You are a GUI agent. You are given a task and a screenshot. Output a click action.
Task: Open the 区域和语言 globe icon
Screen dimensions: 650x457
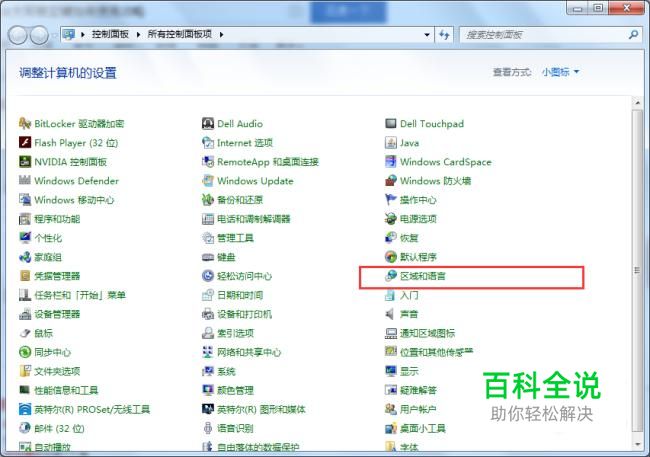pyautogui.click(x=390, y=276)
